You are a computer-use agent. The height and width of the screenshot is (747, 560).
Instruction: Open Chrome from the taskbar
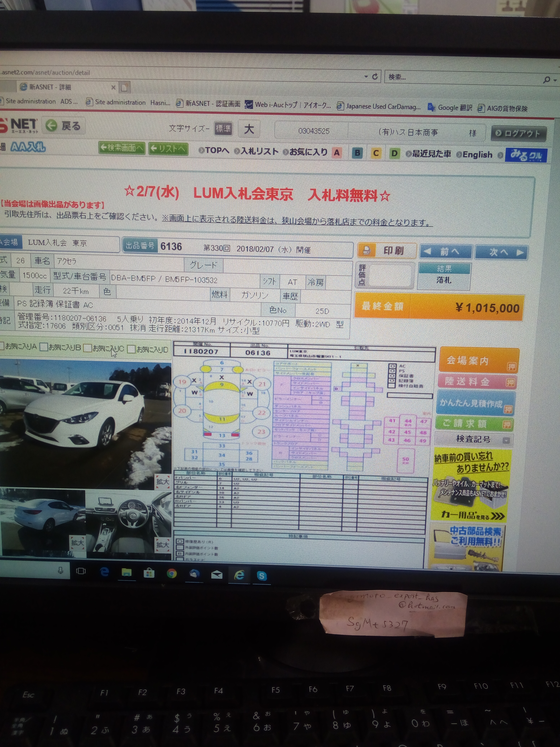click(171, 573)
